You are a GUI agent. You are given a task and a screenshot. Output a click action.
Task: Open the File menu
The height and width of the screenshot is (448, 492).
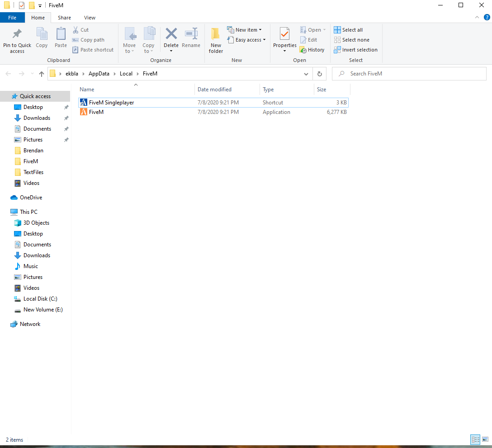(x=12, y=18)
